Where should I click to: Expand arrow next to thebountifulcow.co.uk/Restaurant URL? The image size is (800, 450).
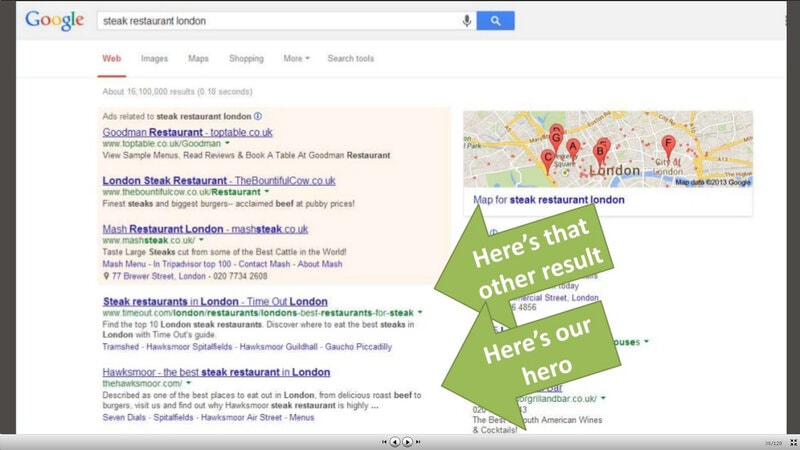click(x=267, y=192)
